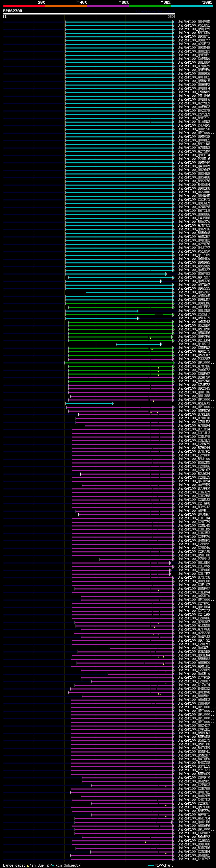Open hit UniRef100_Q8H9C6
This screenshot has width=216, height=868.
(x=194, y=74)
